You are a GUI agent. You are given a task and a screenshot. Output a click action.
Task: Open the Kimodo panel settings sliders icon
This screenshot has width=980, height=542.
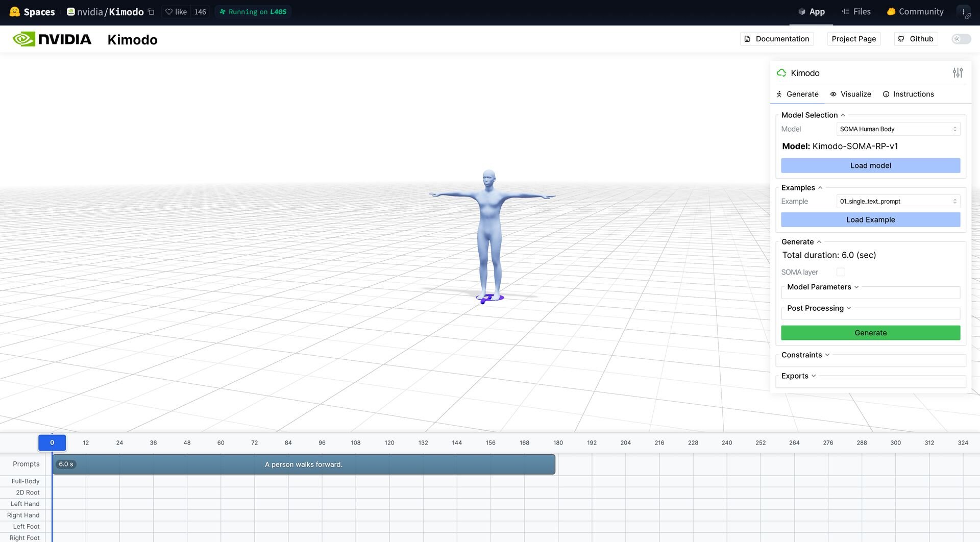pyautogui.click(x=958, y=73)
